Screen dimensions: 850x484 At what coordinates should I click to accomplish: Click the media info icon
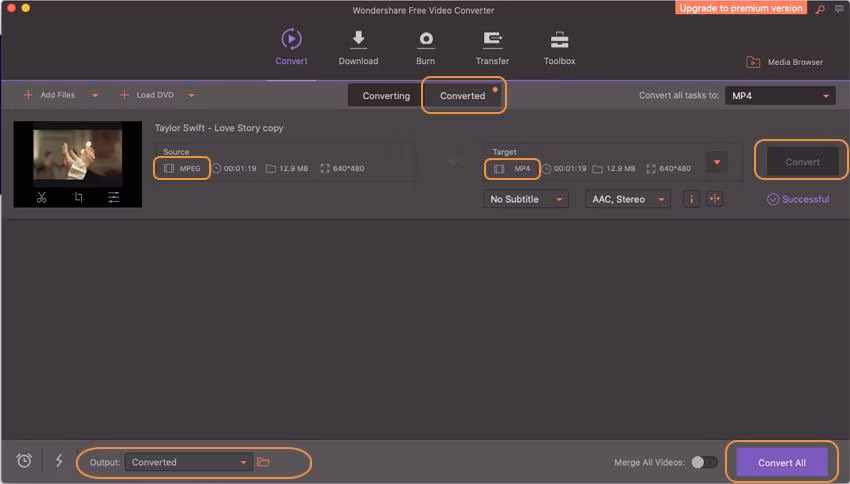tap(691, 199)
